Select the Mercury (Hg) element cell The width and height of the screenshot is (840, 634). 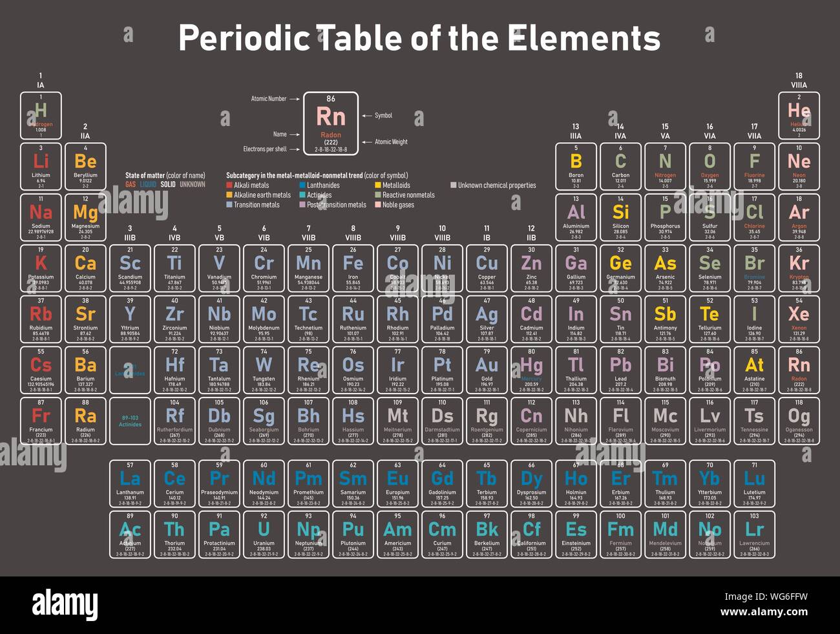(x=531, y=370)
